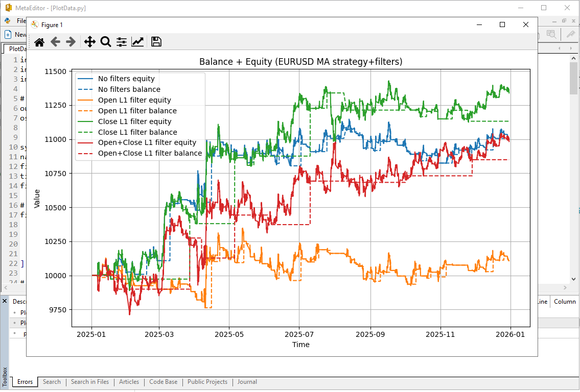This screenshot has height=392, width=580.
Task: Click tab scroll right arrow in editor
Action: [571, 48]
